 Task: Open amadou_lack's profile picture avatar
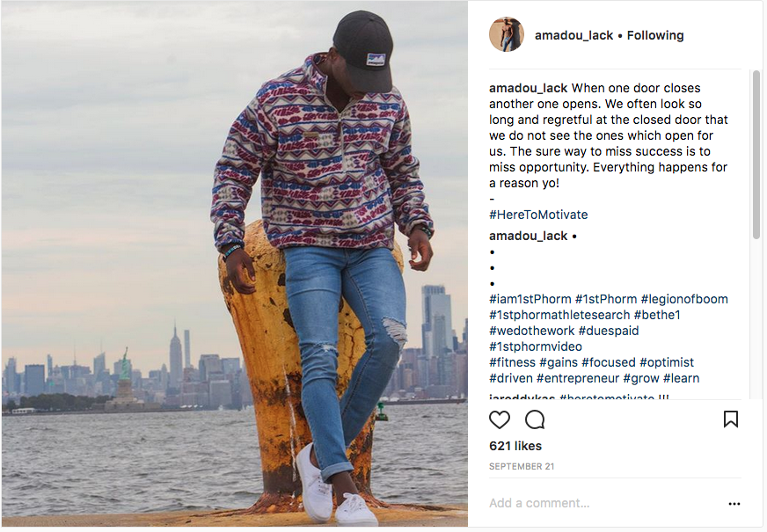(507, 34)
